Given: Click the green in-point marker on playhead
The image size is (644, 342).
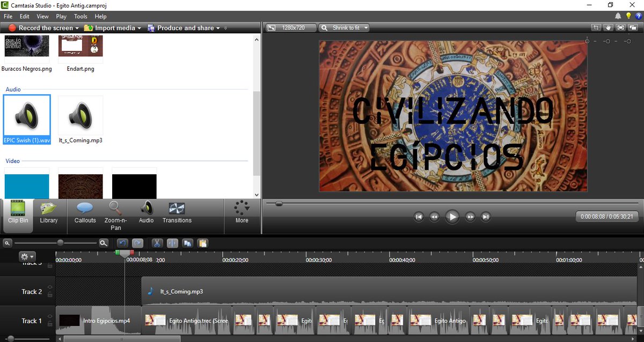Looking at the screenshot, I should [118, 252].
